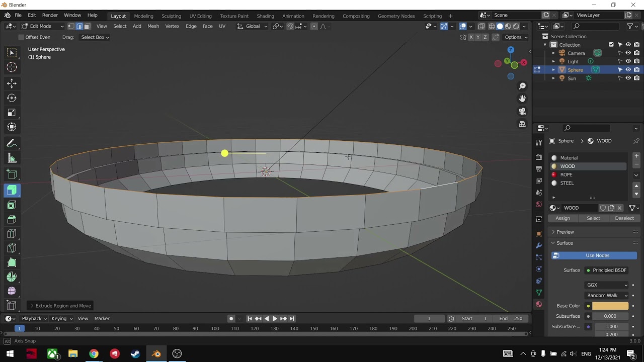Open the Render menu
The image size is (644, 362).
click(x=50, y=16)
